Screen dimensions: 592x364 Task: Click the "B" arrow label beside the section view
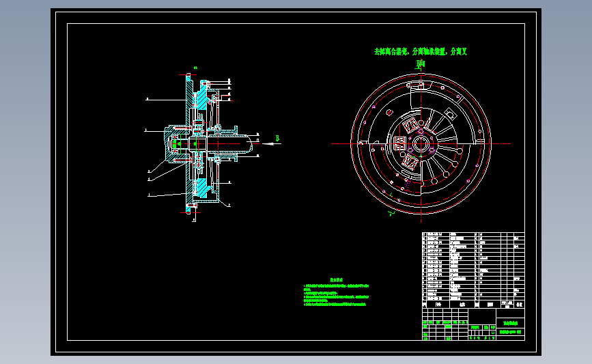[277, 139]
